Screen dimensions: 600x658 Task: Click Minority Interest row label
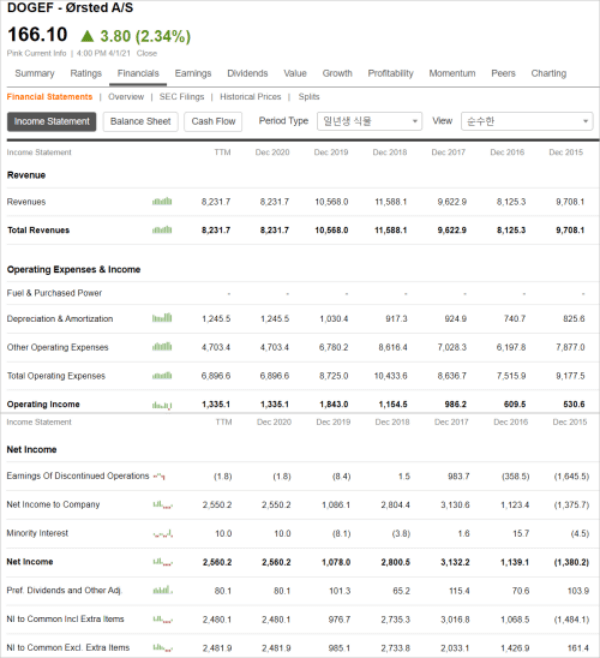(37, 533)
